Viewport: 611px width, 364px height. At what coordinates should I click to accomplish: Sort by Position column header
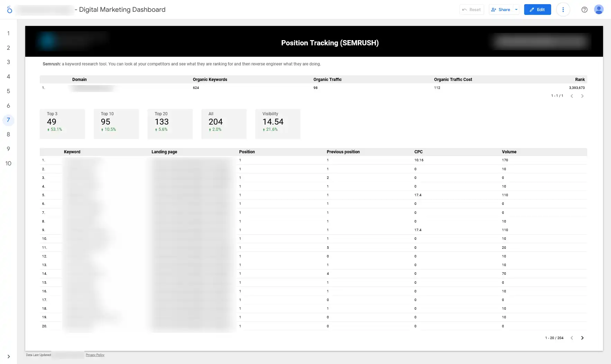point(247,152)
